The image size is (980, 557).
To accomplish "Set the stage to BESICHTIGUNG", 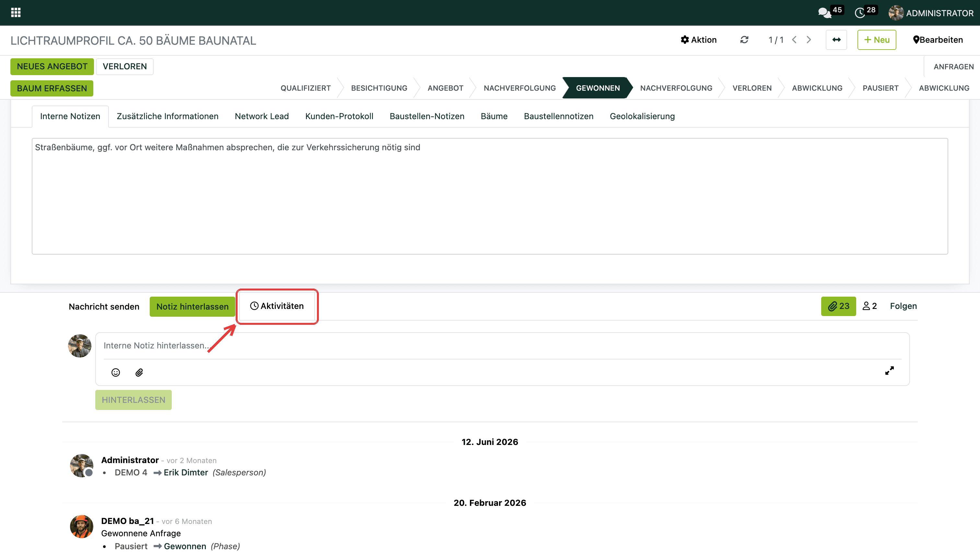I will 379,88.
